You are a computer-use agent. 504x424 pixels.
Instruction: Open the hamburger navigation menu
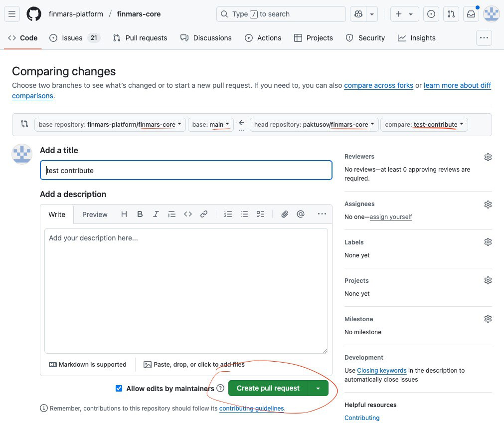[12, 14]
